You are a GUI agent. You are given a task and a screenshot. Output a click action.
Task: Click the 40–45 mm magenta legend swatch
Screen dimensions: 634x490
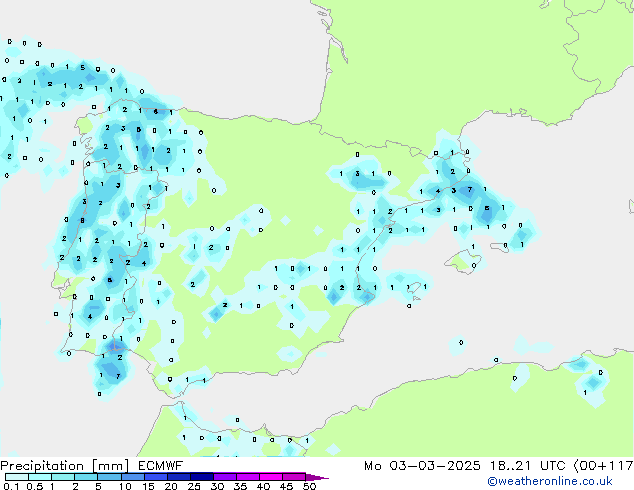(271, 477)
